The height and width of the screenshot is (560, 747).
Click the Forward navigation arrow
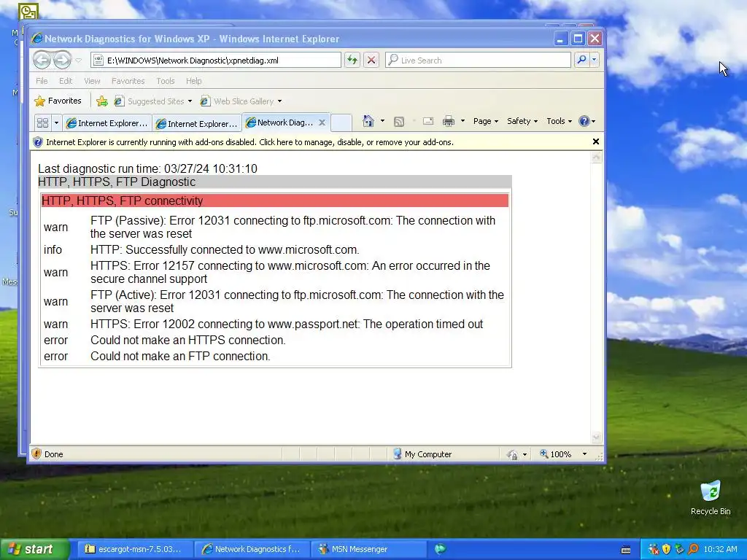pos(62,60)
